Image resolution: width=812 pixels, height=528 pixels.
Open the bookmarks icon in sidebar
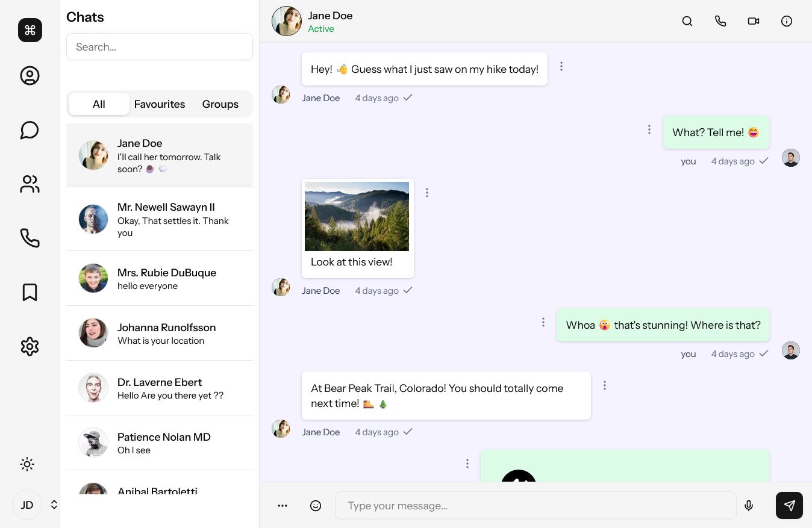point(30,293)
